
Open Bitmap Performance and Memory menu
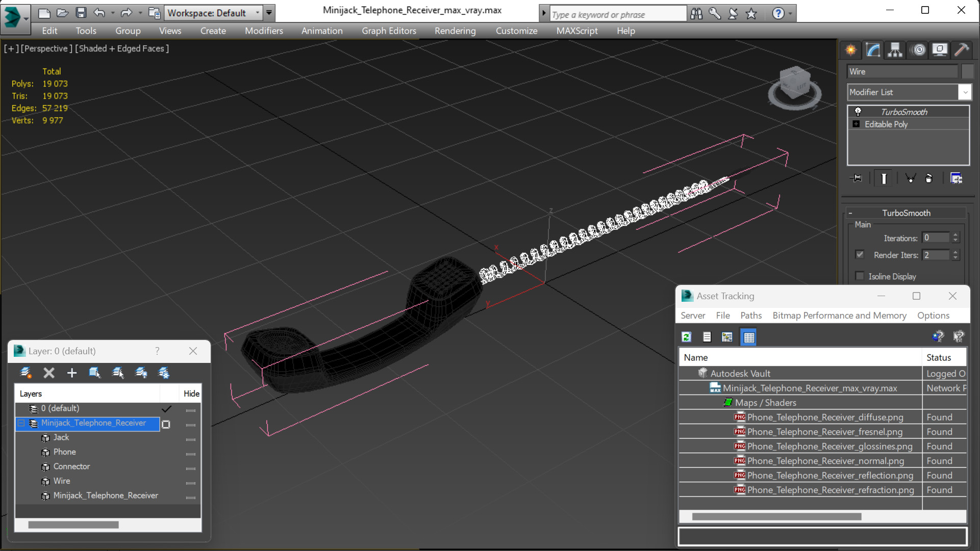click(839, 316)
